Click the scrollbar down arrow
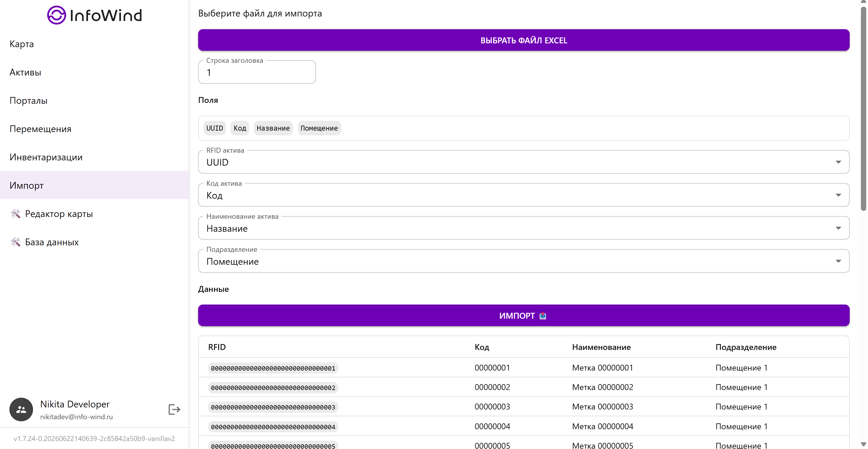Viewport: 868px width, 449px height. pos(863,445)
